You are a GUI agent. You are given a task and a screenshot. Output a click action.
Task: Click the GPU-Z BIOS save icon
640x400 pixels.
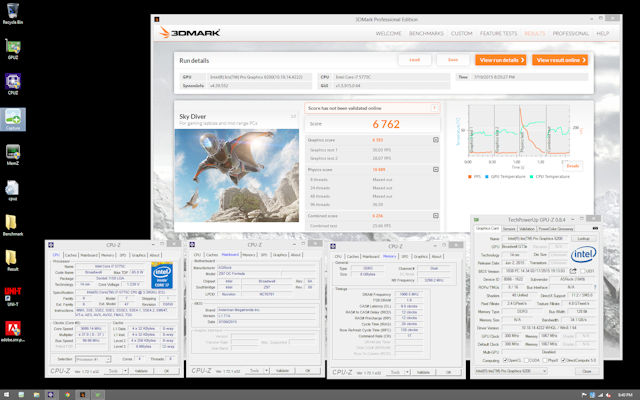click(573, 271)
